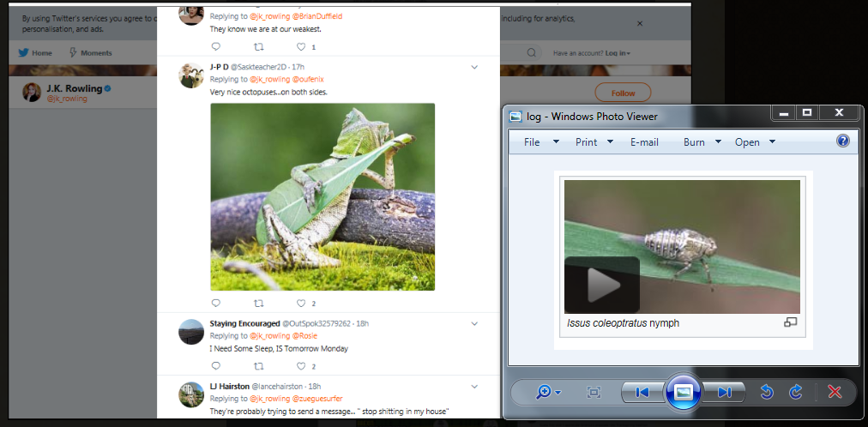Image resolution: width=868 pixels, height=427 pixels.
Task: Click the 'Issus coleoptratus nymph' caption text
Action: pos(623,323)
